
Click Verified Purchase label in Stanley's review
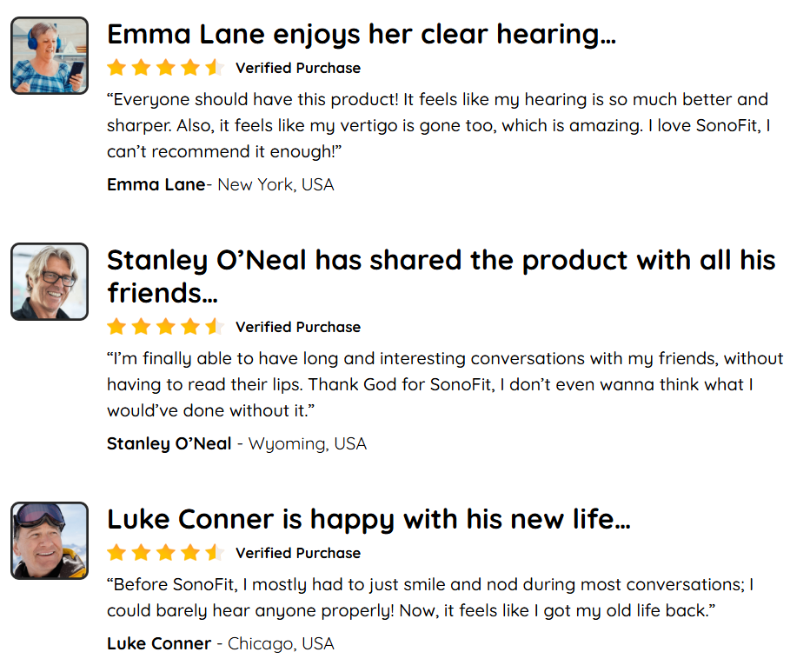pyautogui.click(x=298, y=327)
